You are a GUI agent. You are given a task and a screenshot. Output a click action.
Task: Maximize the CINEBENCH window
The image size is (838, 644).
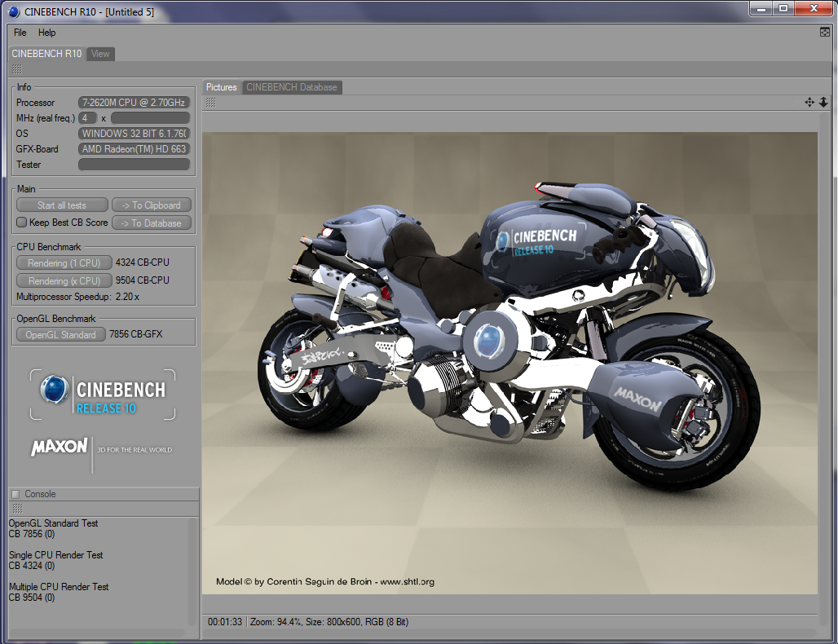(x=783, y=8)
